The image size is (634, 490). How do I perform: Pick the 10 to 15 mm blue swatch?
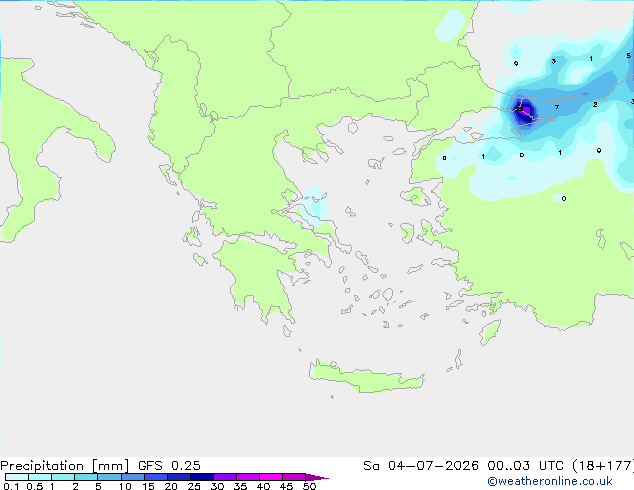133,477
